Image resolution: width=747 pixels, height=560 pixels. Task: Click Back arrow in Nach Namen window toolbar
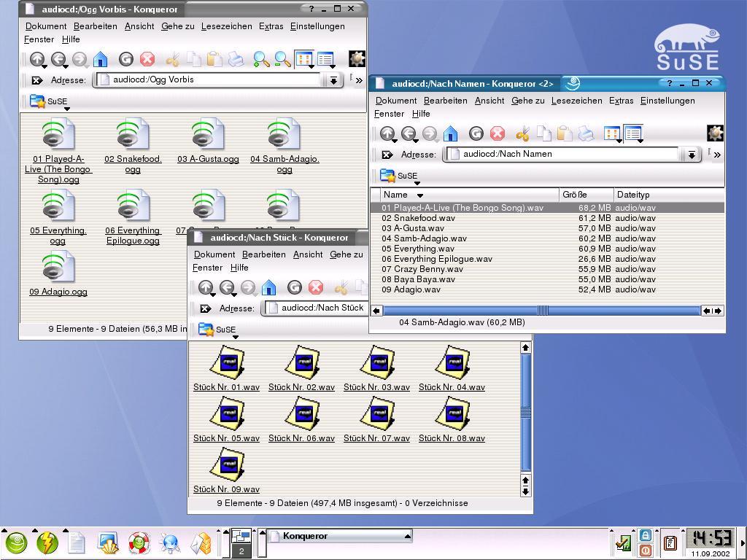pyautogui.click(x=409, y=134)
